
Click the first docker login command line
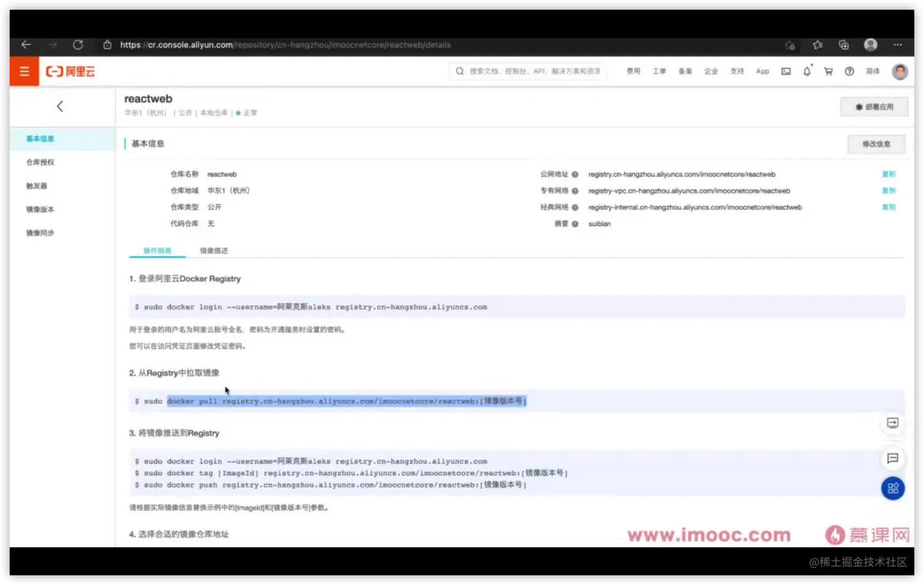pyautogui.click(x=311, y=307)
